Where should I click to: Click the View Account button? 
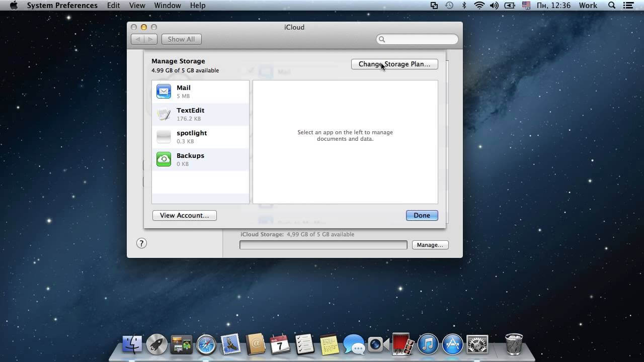[184, 215]
